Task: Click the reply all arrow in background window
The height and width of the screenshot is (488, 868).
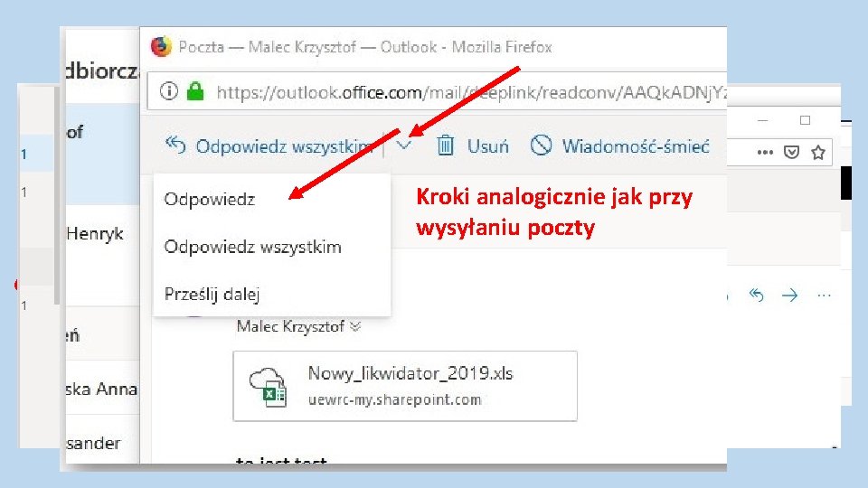Action: 756,295
